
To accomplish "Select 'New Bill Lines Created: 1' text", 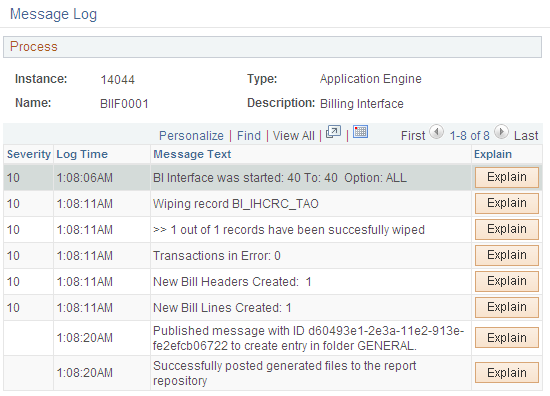I will [x=222, y=308].
